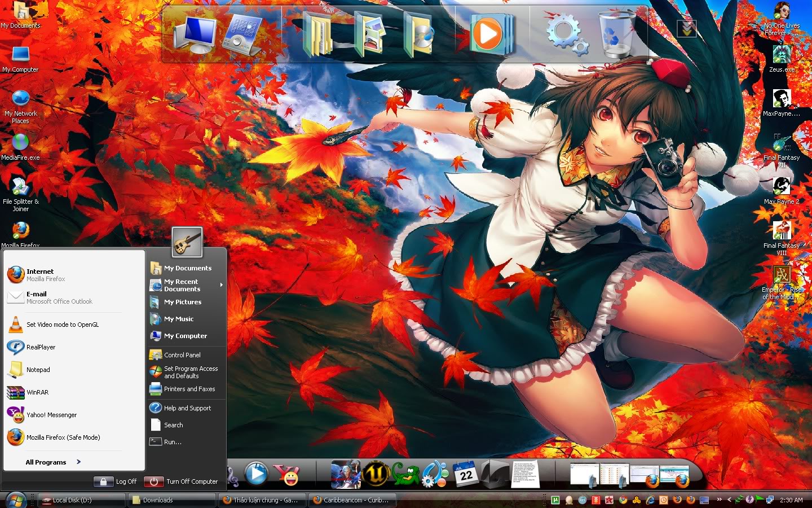Launch No One Lives Forever desktop icon
Screen dimensions: 812x508
782,19
